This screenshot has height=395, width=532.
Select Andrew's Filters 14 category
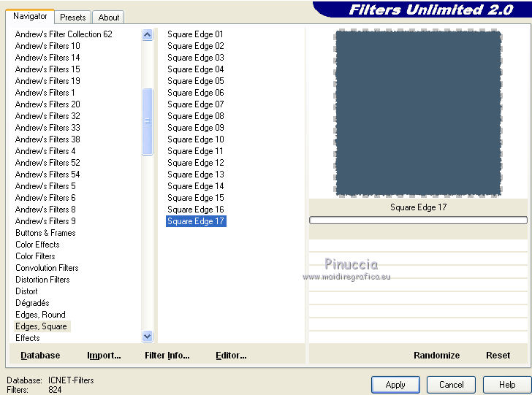[47, 58]
